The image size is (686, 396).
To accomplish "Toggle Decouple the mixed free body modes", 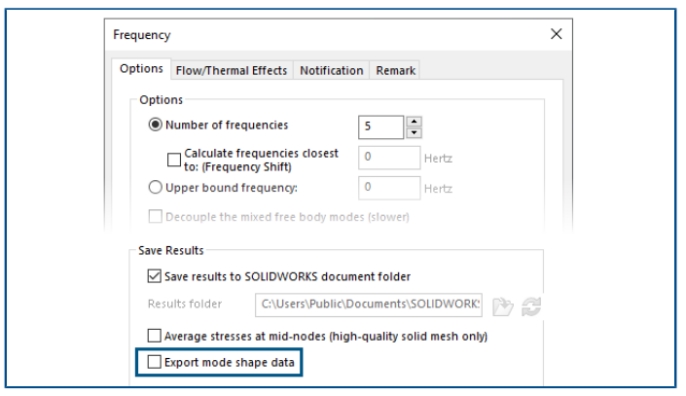I will tap(155, 216).
